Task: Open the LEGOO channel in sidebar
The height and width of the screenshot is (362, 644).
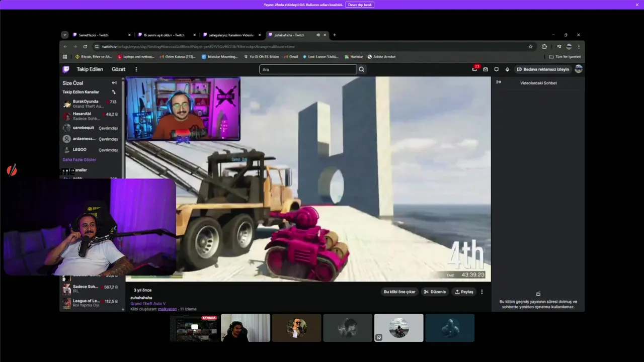Action: point(90,150)
